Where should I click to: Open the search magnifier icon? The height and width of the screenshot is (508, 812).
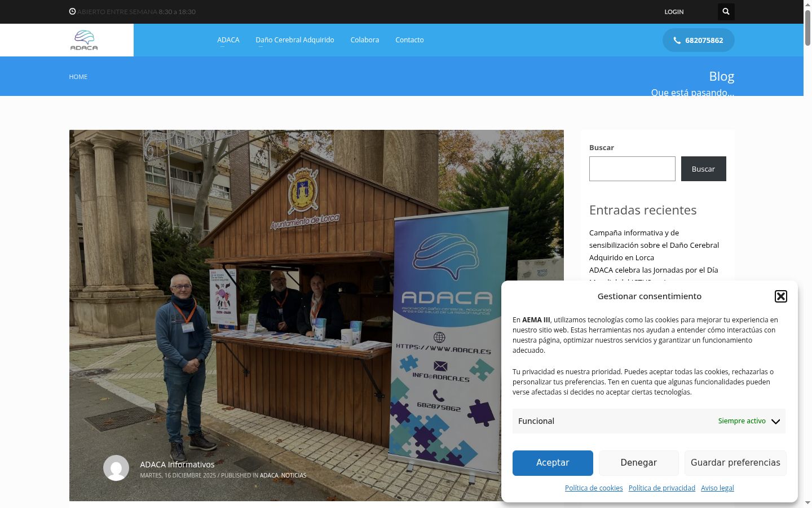(x=726, y=11)
